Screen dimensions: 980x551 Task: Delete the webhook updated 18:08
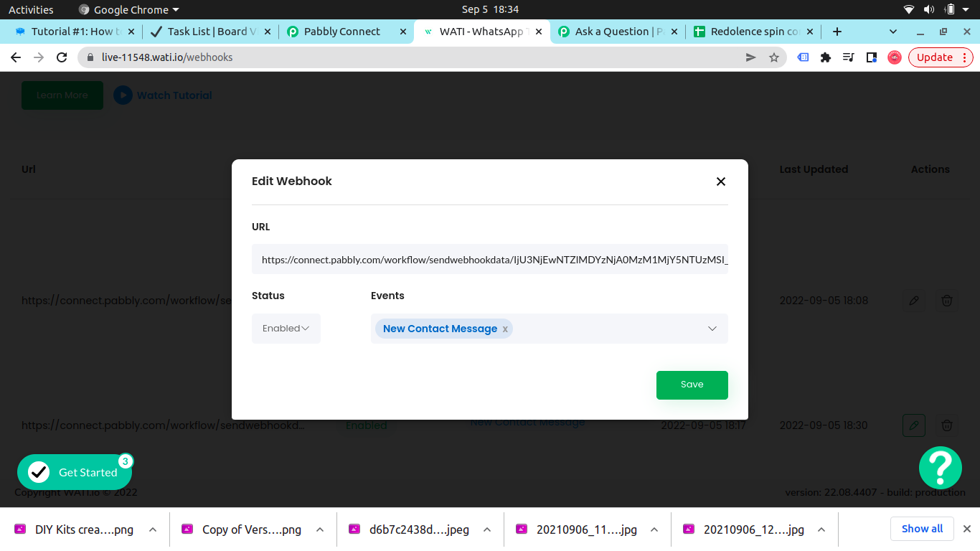click(947, 301)
